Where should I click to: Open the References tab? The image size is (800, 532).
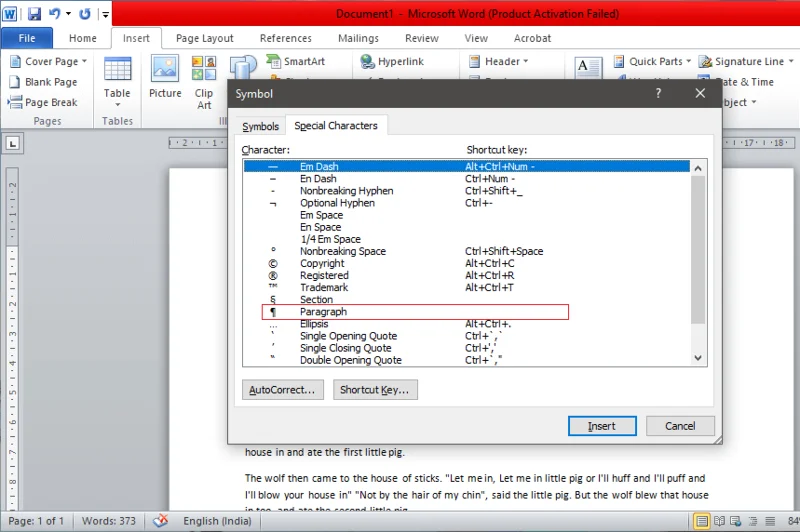click(x=285, y=38)
